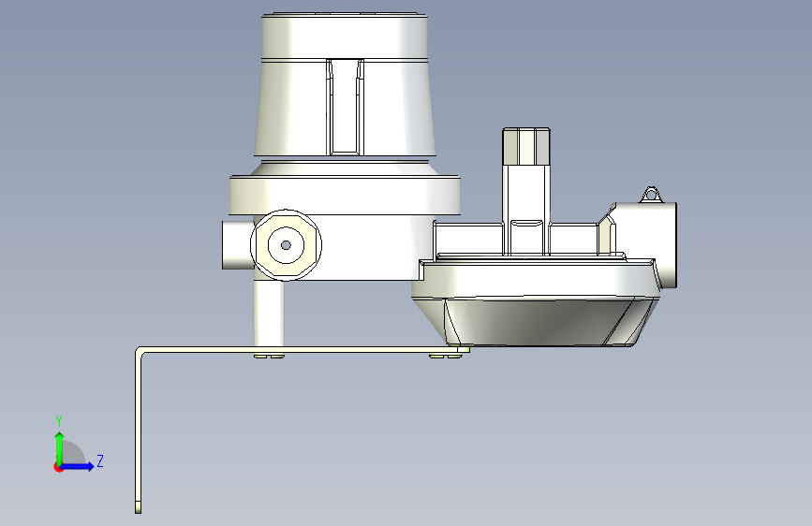
Task: Select the slotted recess on the top cylinder
Action: click(x=345, y=108)
